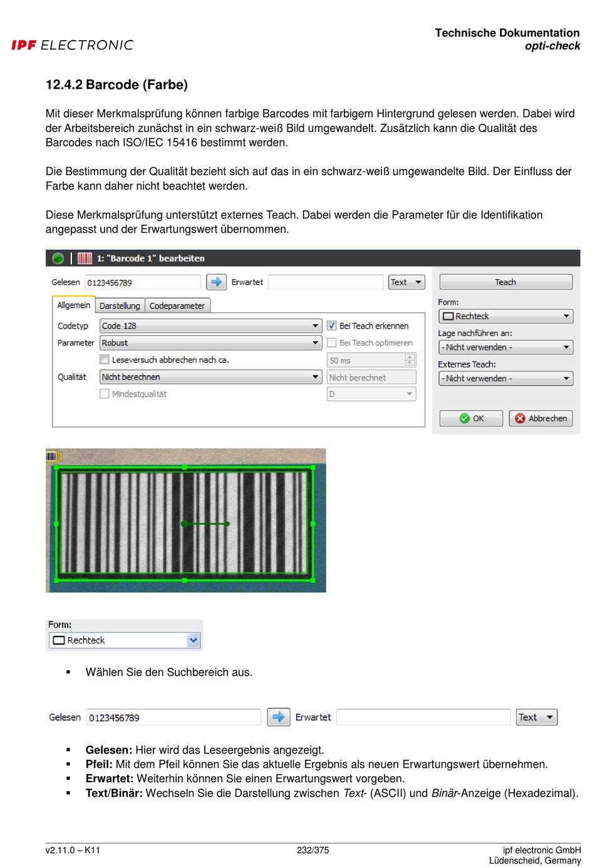Viewport: 595px width, 868px height.
Task: Switch to the 'Codeparameter' tab
Action: (x=177, y=305)
